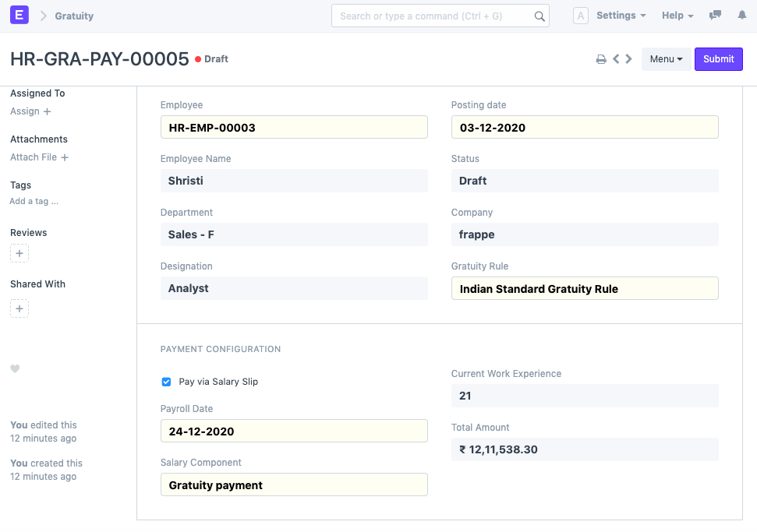Screen dimensions: 757x532
Task: Click the ERPNext home logo icon
Action: (x=20, y=16)
